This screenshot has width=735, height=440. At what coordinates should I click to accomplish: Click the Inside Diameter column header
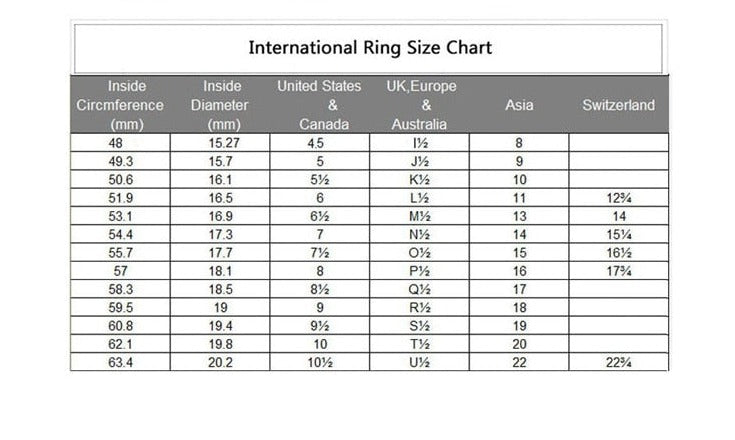221,105
